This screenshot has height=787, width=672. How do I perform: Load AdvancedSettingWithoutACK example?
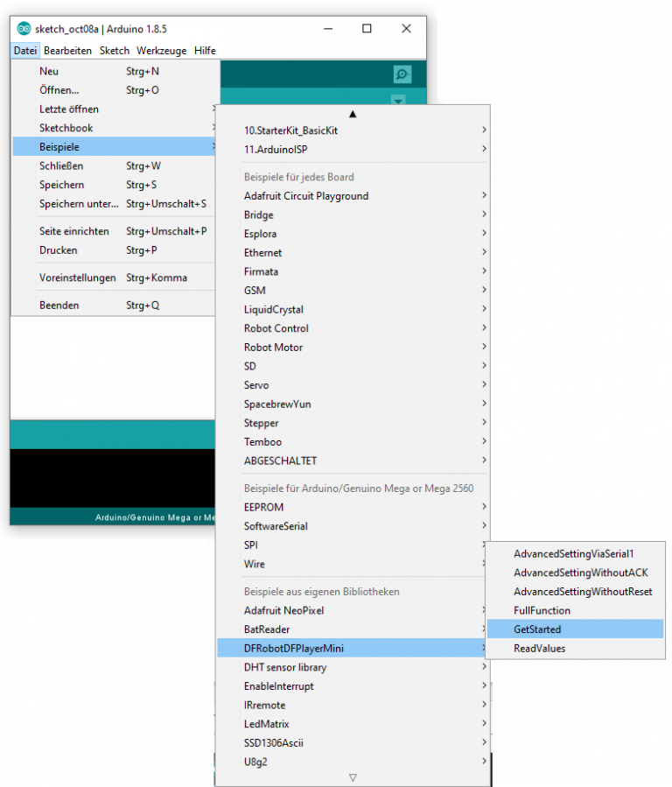[575, 573]
